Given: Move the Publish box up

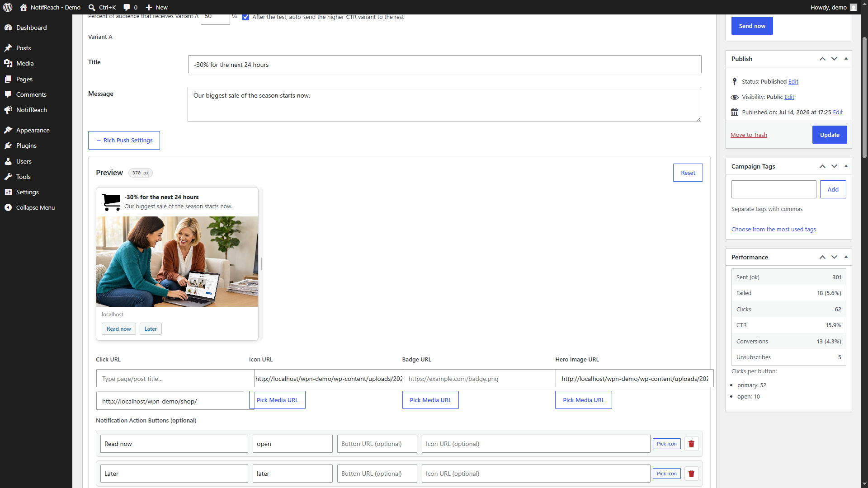Looking at the screenshot, I should [822, 59].
